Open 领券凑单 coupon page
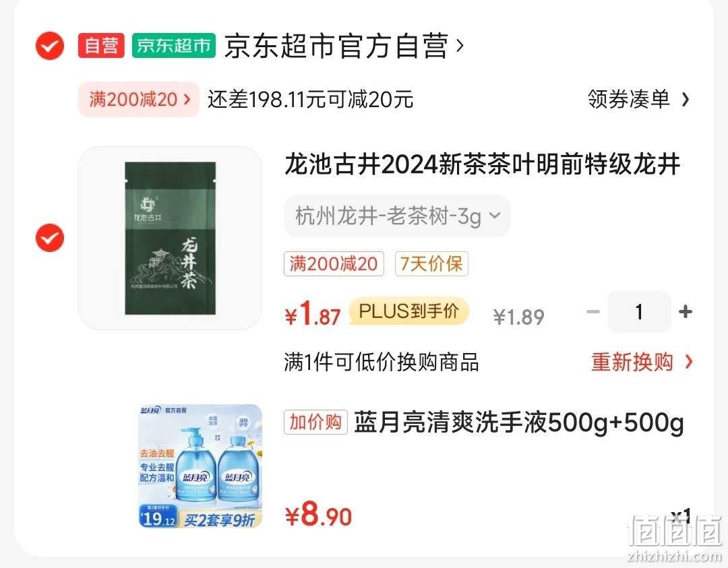The image size is (728, 568). [629, 99]
